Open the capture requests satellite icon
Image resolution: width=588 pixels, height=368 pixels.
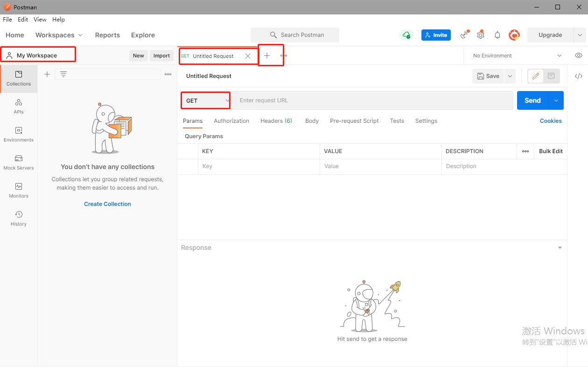(464, 35)
